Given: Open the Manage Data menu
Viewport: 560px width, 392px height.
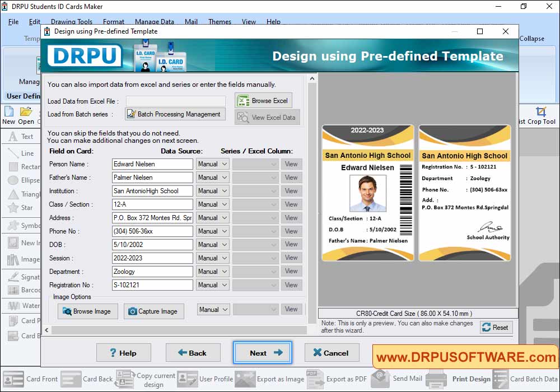Looking at the screenshot, I should tap(155, 21).
